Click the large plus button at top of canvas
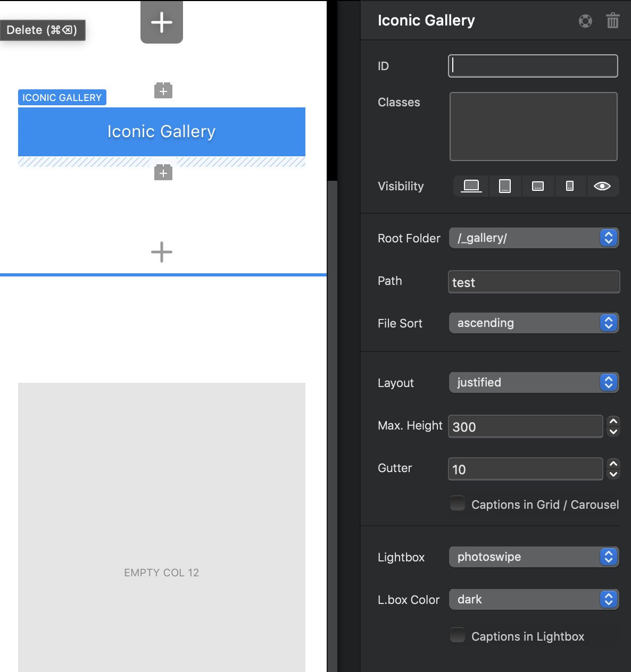The image size is (631, 672). click(x=162, y=22)
